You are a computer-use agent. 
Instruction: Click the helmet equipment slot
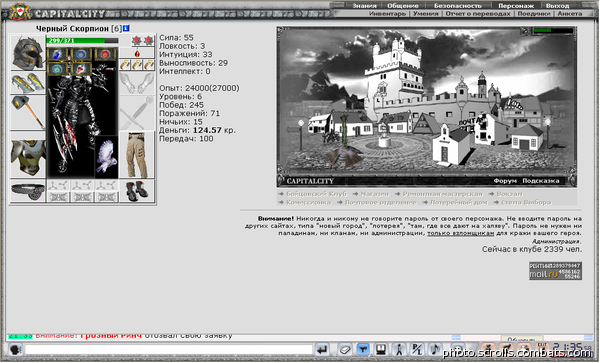(28, 53)
